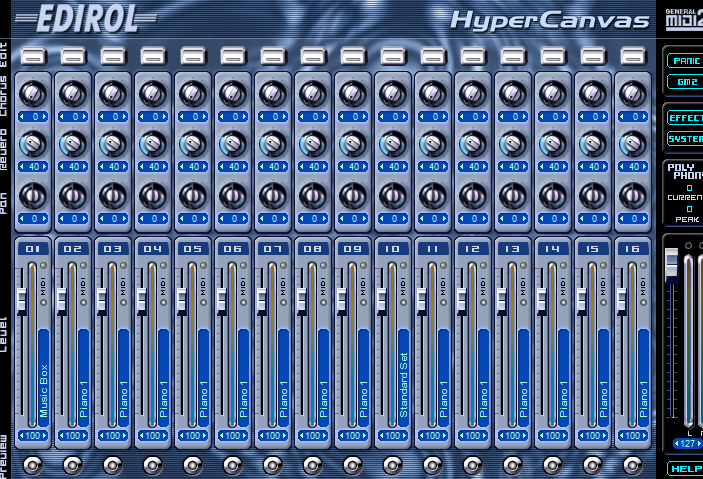Toggle the Edit button above part 12
Screen dimensions: 703x479
[x=473, y=57]
